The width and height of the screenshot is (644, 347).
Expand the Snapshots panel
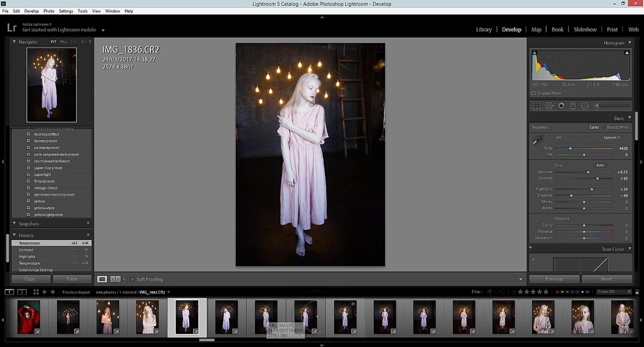(x=14, y=223)
